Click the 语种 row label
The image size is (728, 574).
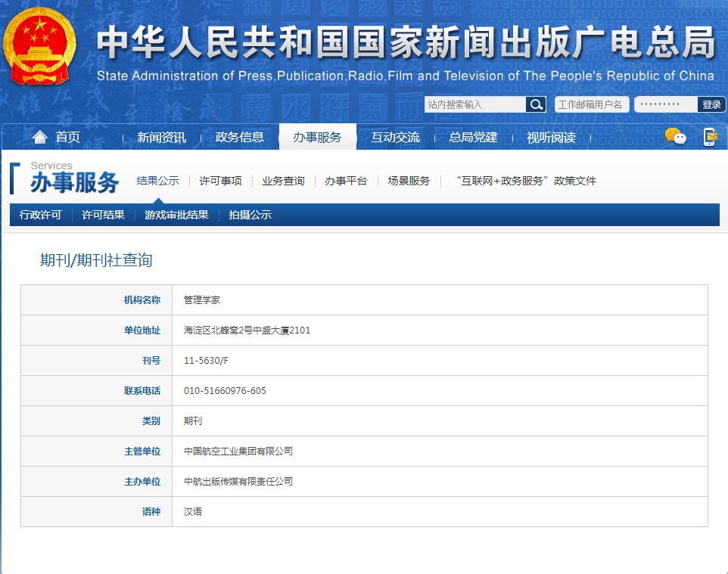pos(151,511)
